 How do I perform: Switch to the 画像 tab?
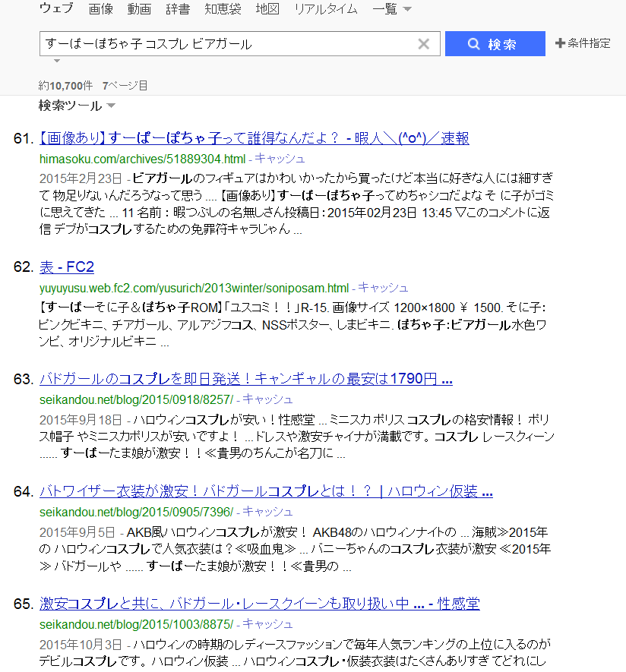click(100, 10)
